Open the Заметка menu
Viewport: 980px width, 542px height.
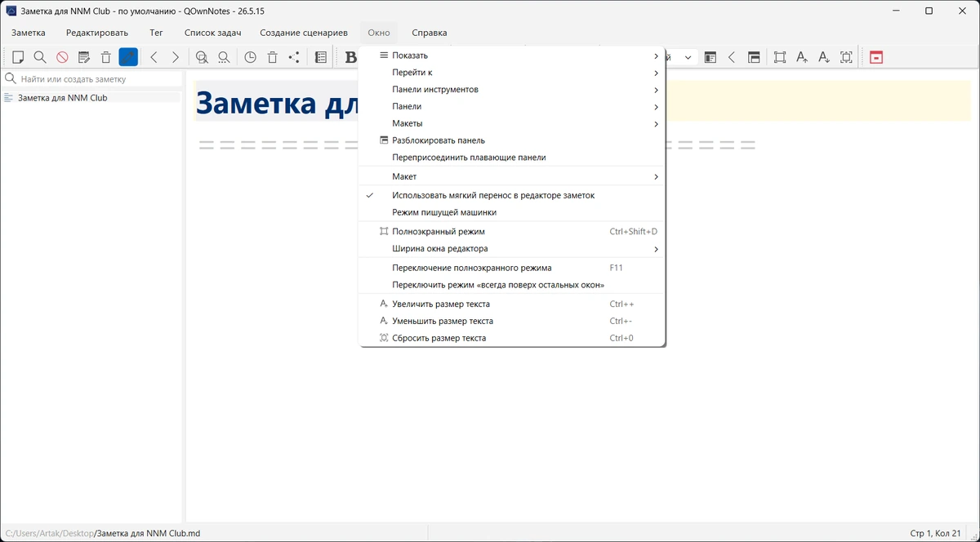tap(29, 33)
